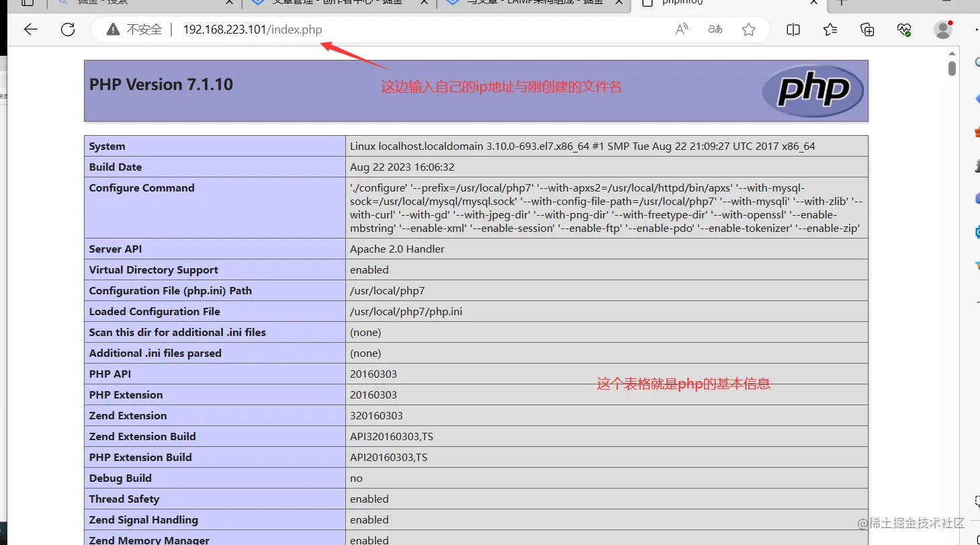Viewport: 980px width, 545px height.
Task: Click the Virtual Directory Support label
Action: tap(154, 270)
